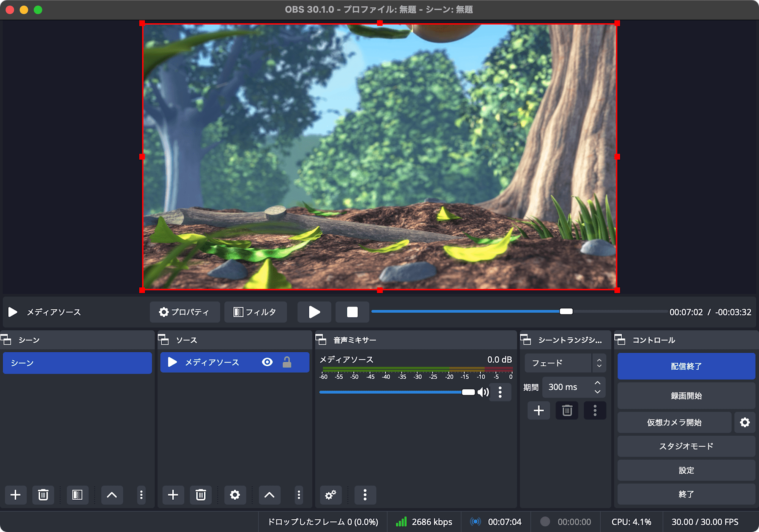Open transition properties three-dot menu

pos(595,410)
